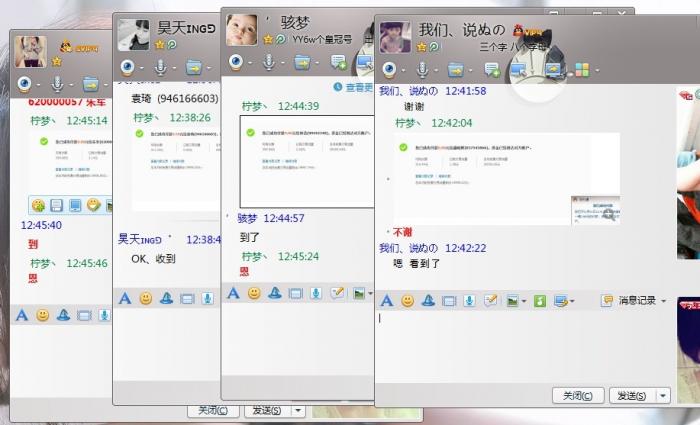Click 'OK、收到' message in 昊天ING chat

[x=153, y=259]
